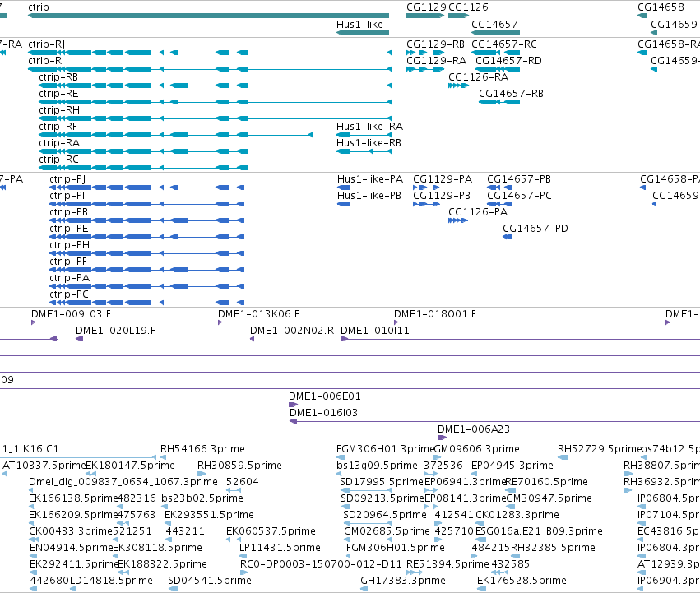Select Hus1-like-RB transcript
Image resolution: width=700 pixels, height=593 pixels.
pos(364,151)
